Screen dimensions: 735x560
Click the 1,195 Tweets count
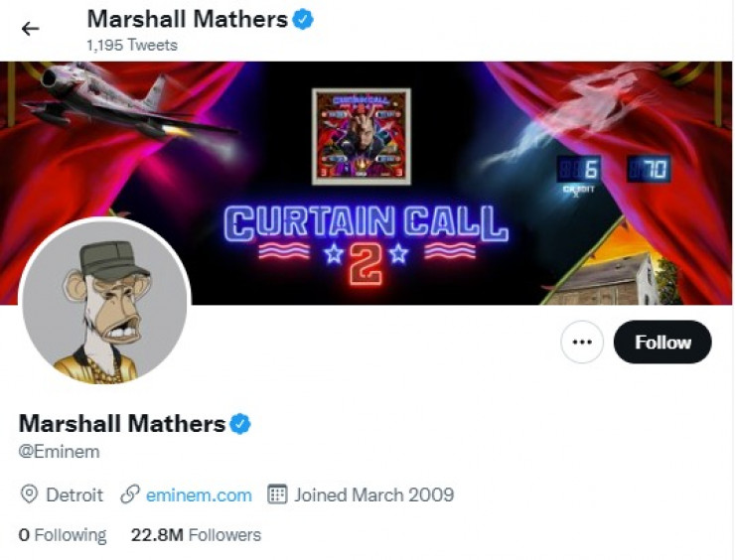tap(132, 45)
